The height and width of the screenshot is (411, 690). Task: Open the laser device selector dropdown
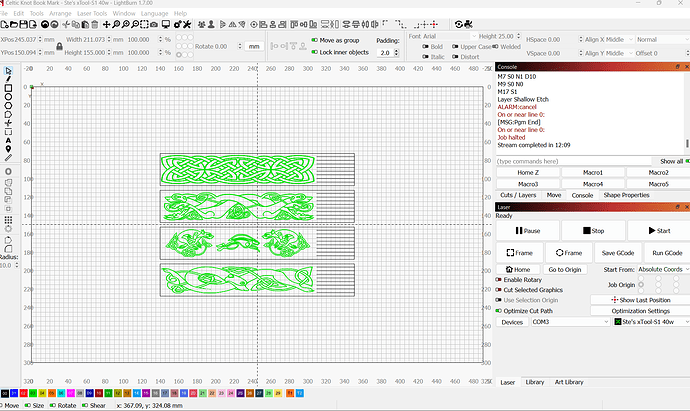point(650,322)
